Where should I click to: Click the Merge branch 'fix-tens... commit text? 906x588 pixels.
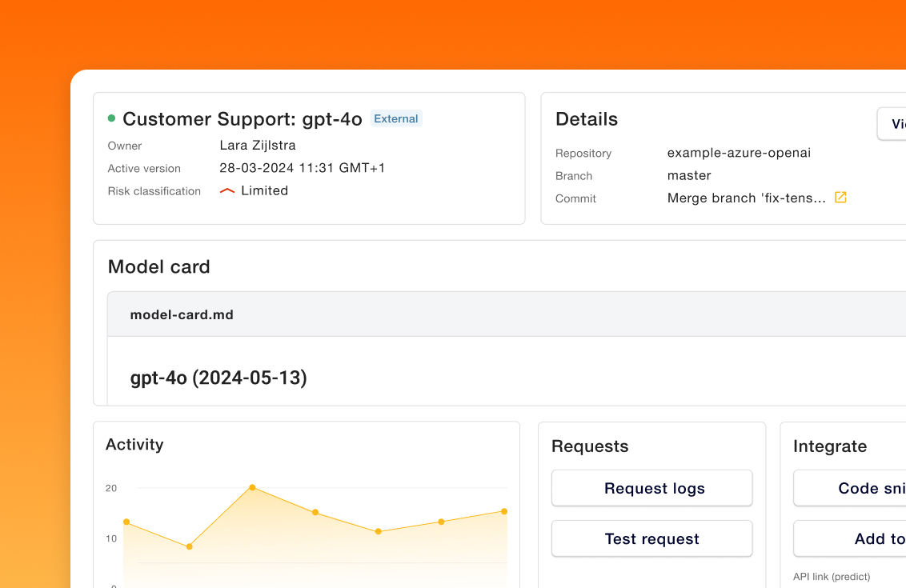(747, 198)
